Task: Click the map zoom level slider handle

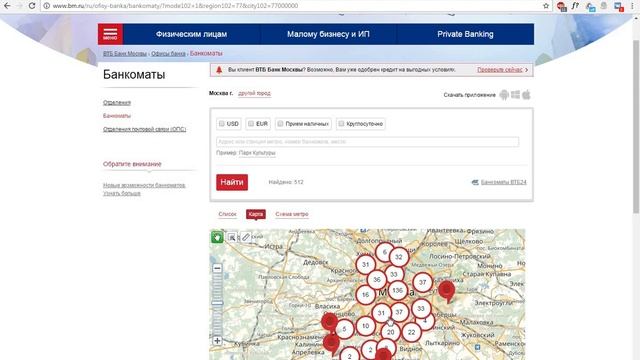Action: pyautogui.click(x=217, y=303)
